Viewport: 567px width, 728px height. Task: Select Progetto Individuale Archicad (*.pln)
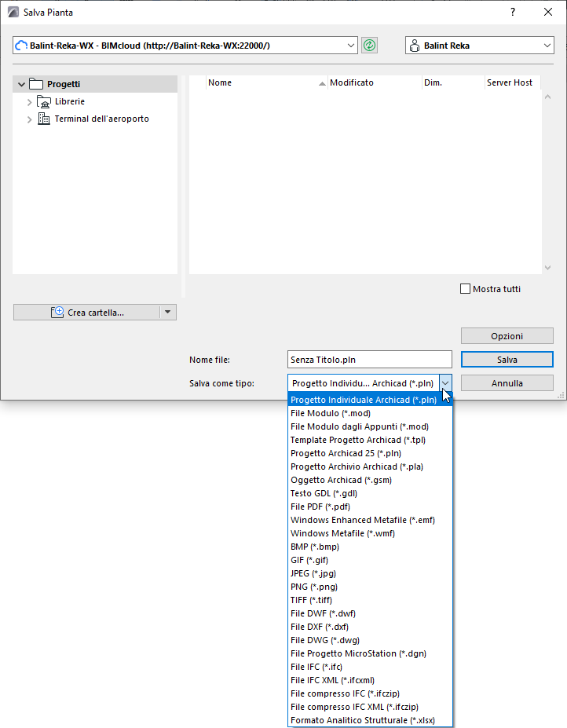coord(370,400)
